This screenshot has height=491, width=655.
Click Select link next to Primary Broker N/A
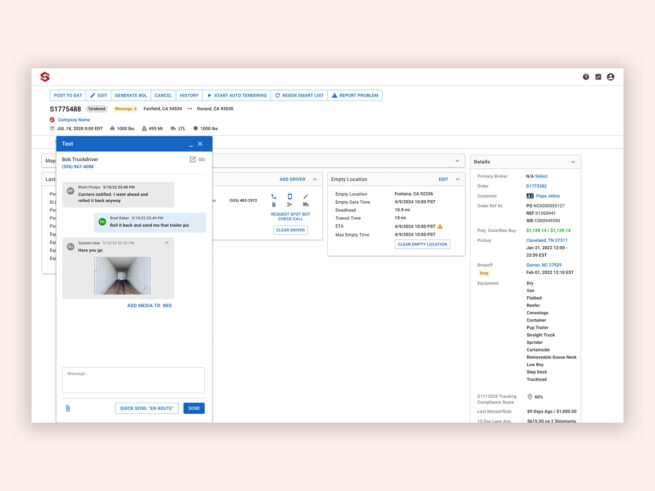pyautogui.click(x=541, y=176)
